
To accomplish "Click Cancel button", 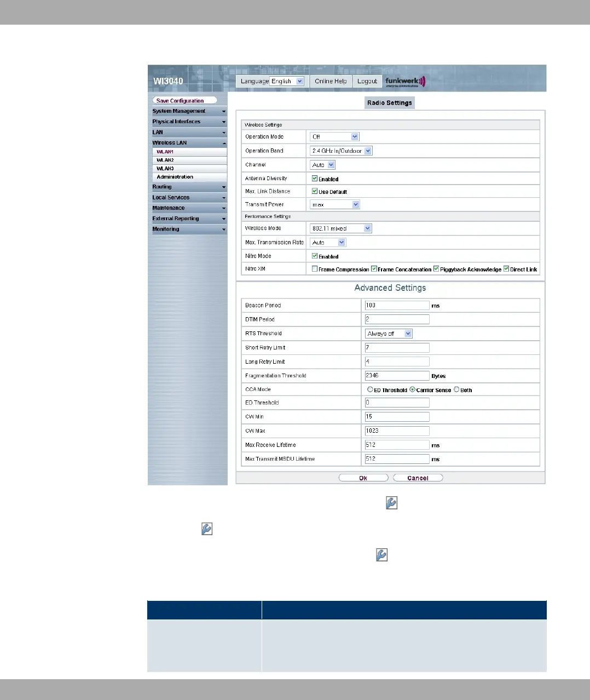I will tap(418, 478).
